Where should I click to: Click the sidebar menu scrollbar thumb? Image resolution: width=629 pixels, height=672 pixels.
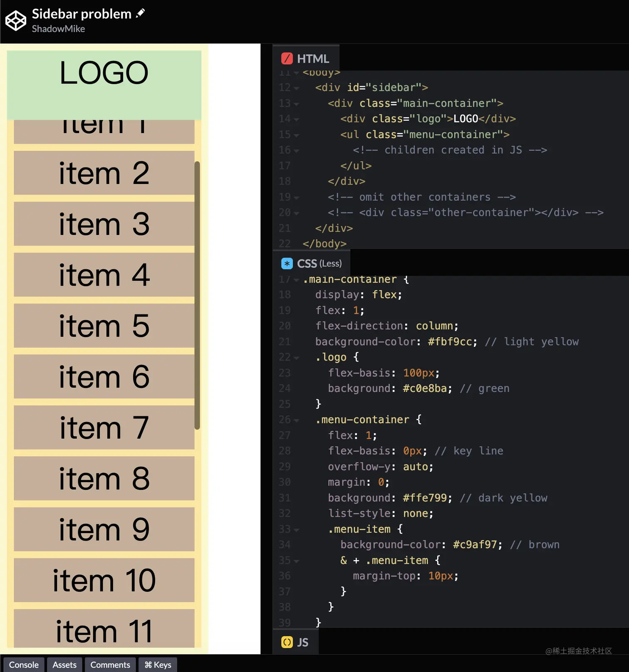click(197, 295)
